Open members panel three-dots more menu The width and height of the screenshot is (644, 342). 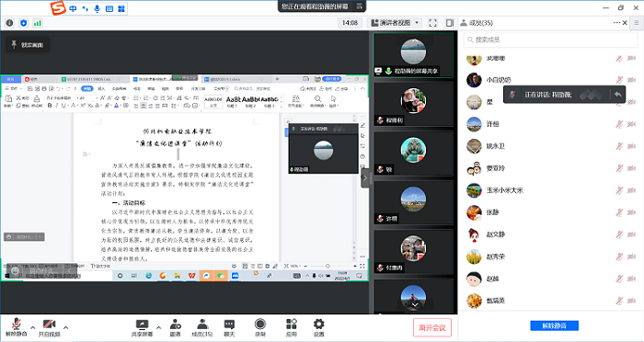pyautogui.click(x=617, y=23)
